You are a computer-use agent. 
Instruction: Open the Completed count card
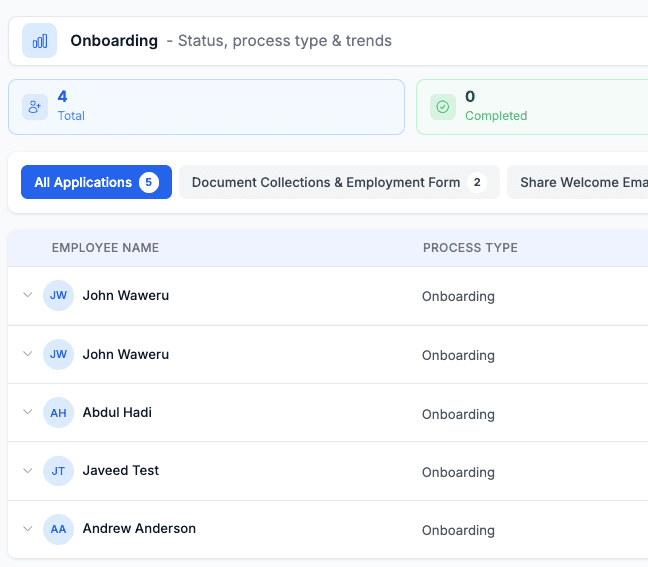click(532, 107)
